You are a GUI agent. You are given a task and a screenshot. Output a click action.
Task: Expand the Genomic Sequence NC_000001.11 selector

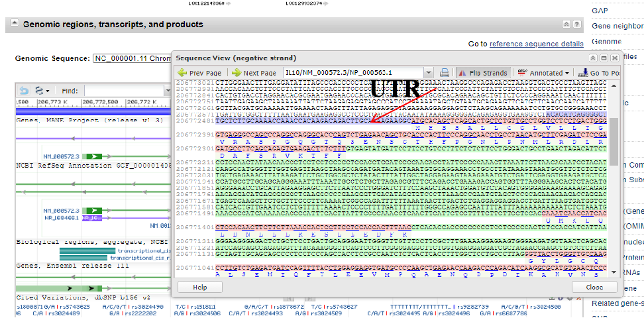132,58
